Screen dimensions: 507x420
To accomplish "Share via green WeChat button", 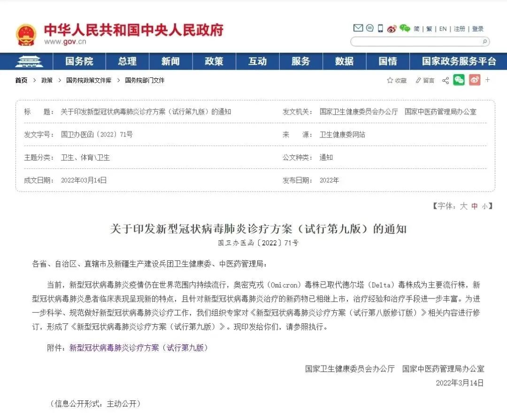I will click(459, 80).
